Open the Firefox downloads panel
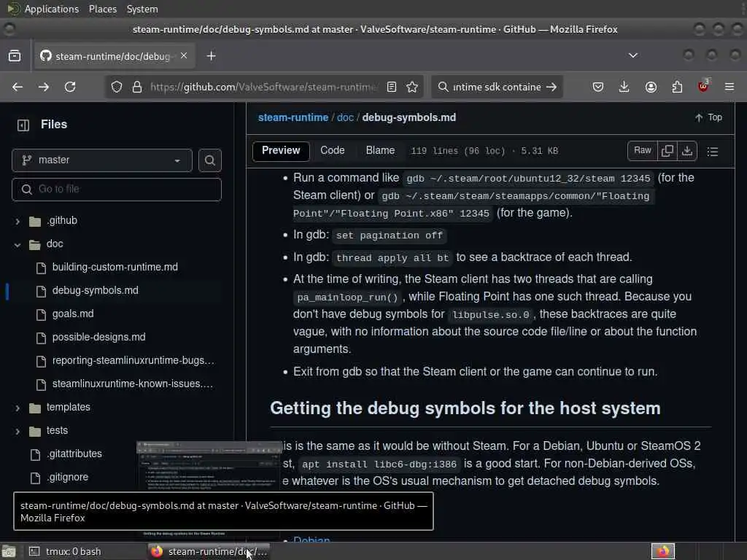Viewport: 747px width, 560px height. 624,87
